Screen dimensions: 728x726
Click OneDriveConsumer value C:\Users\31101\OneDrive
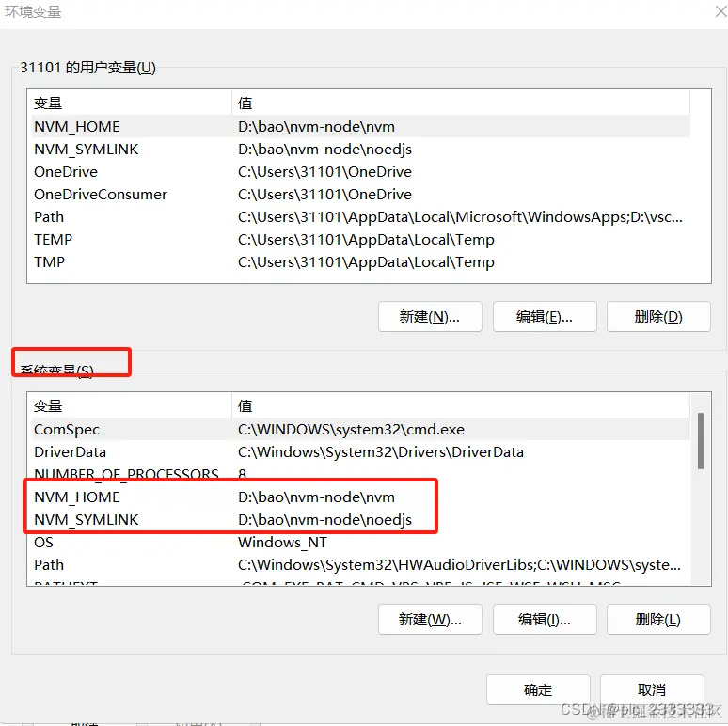point(324,194)
